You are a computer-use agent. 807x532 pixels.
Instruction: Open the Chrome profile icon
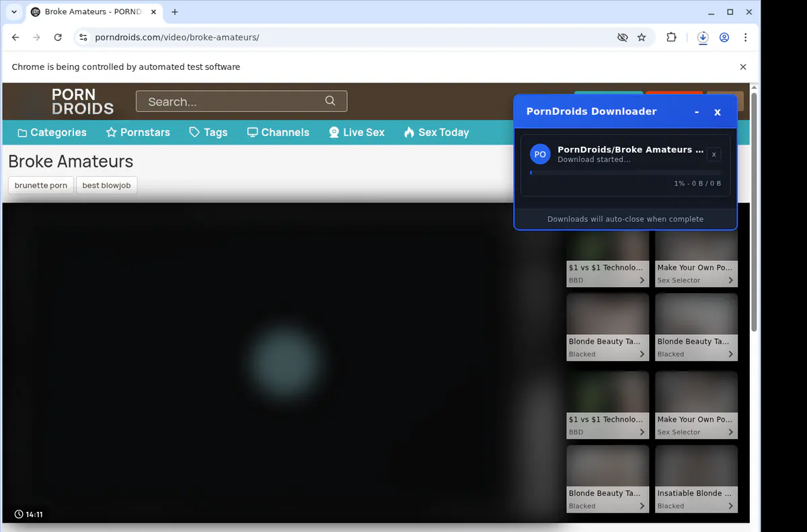click(x=724, y=38)
